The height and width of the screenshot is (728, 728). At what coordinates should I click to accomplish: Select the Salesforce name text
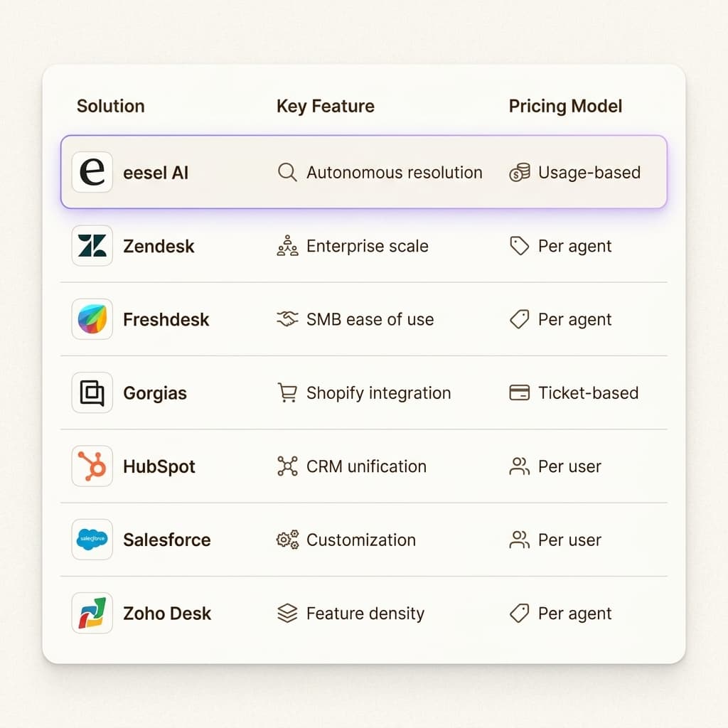click(x=167, y=540)
